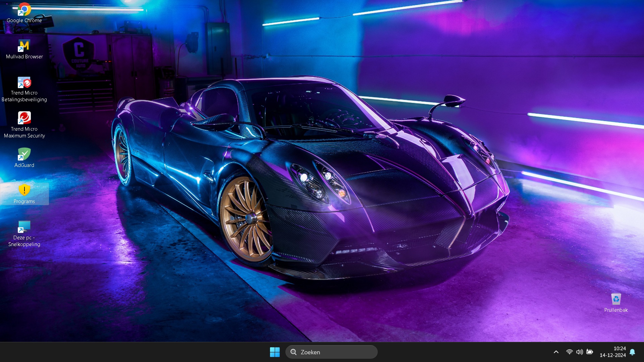644x362 pixels.
Task: Click the speaker volume tray icon
Action: 579,352
